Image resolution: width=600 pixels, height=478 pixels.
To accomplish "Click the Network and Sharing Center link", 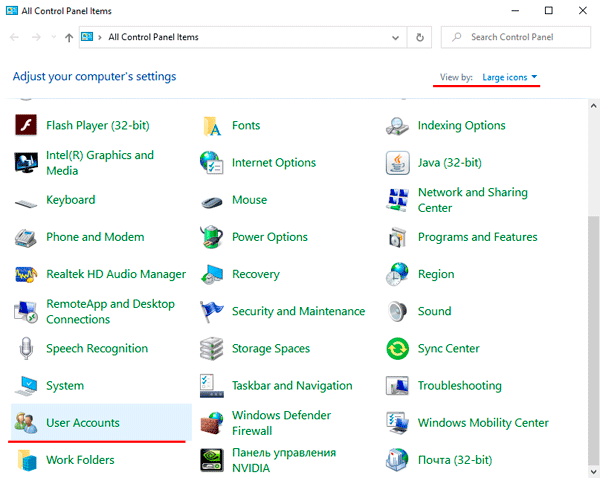I will pos(473,200).
